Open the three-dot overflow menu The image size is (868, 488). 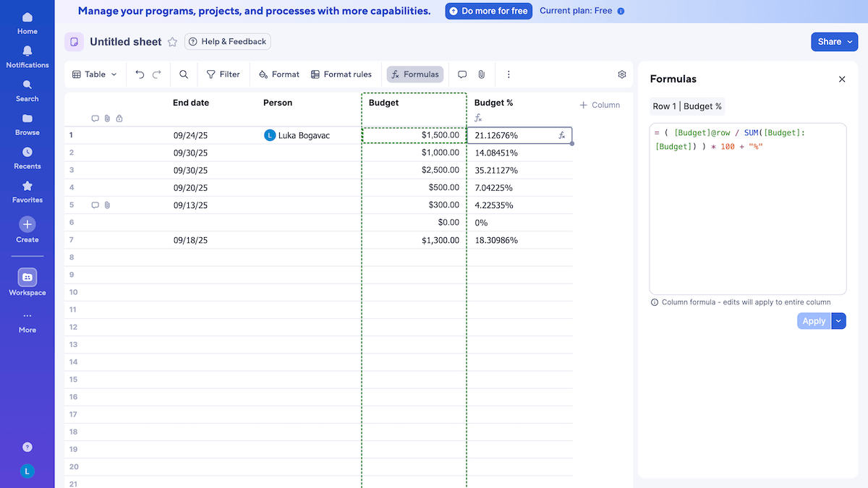pos(509,74)
